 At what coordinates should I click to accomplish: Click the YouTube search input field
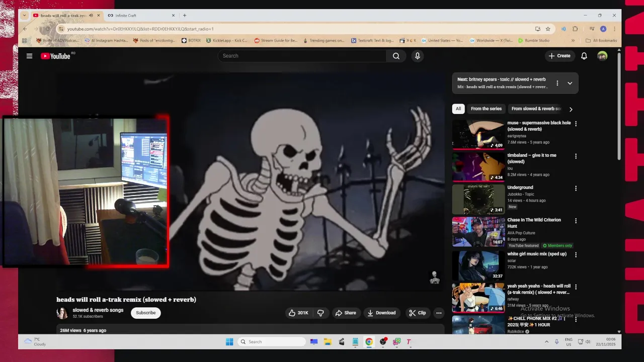302,56
